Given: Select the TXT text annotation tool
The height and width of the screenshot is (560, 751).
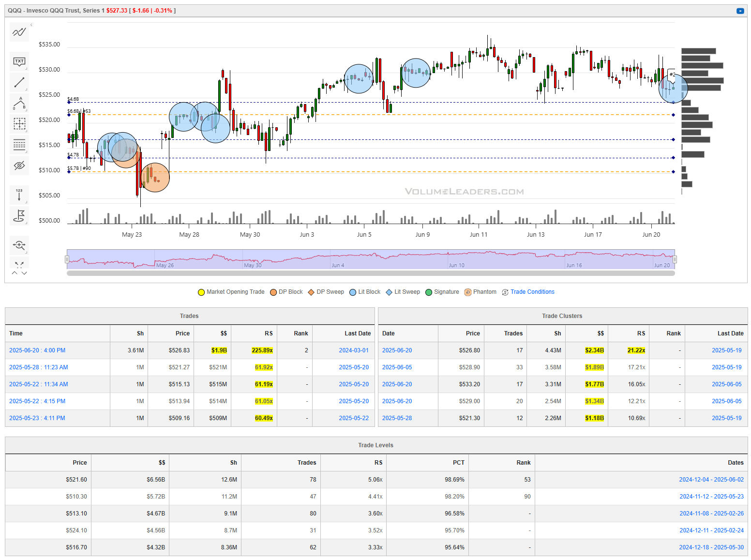Looking at the screenshot, I should [19, 61].
